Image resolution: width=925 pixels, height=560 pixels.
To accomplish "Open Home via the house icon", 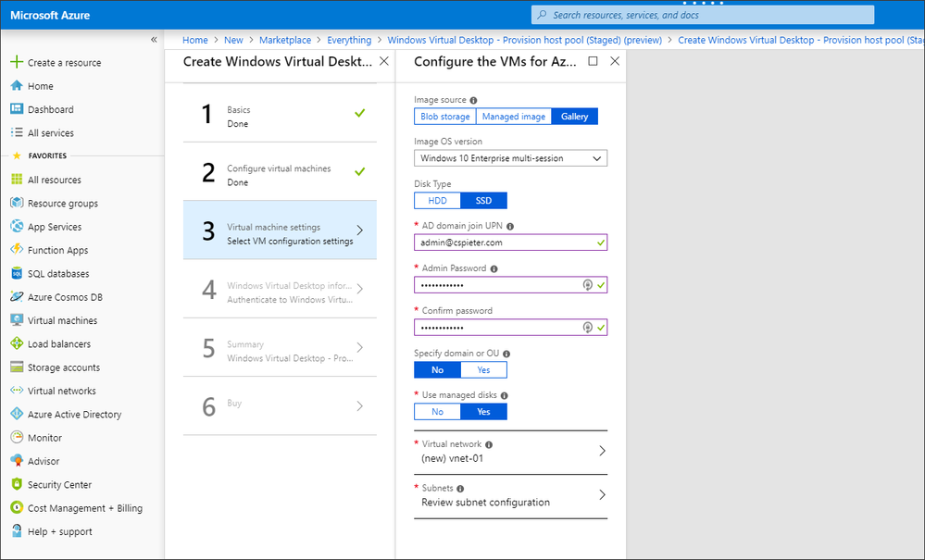I will pyautogui.click(x=17, y=85).
